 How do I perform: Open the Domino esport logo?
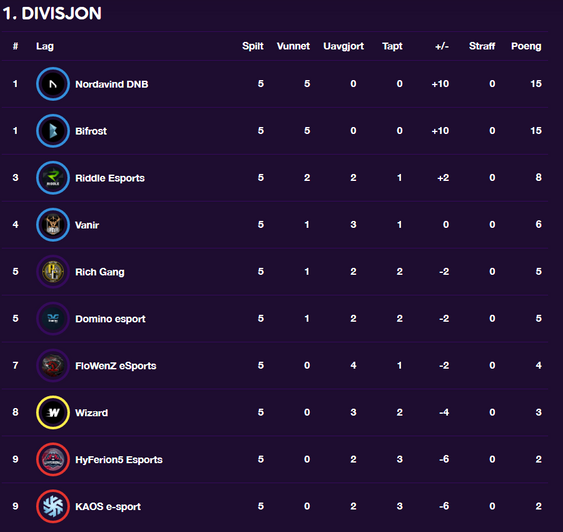[x=53, y=319]
